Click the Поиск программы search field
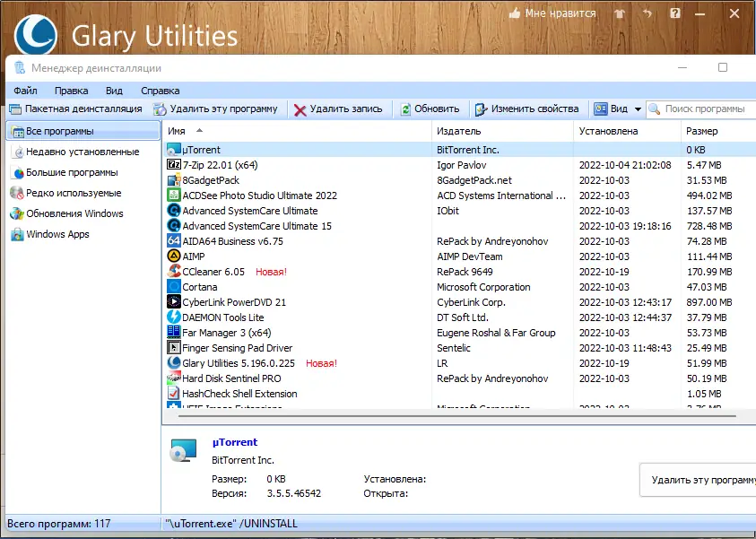Viewport: 756px width, 539px height. pos(706,109)
